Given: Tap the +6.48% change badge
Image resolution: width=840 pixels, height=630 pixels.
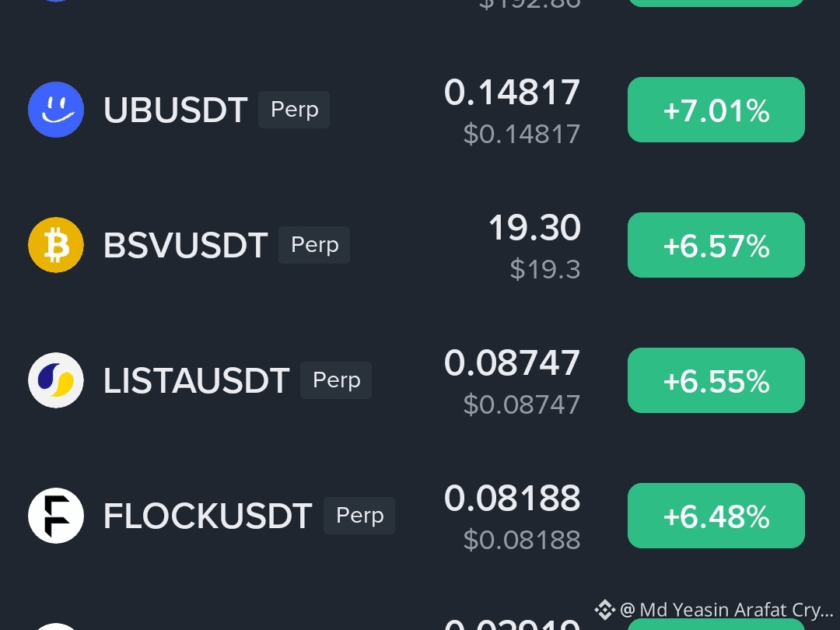Looking at the screenshot, I should 716,516.
